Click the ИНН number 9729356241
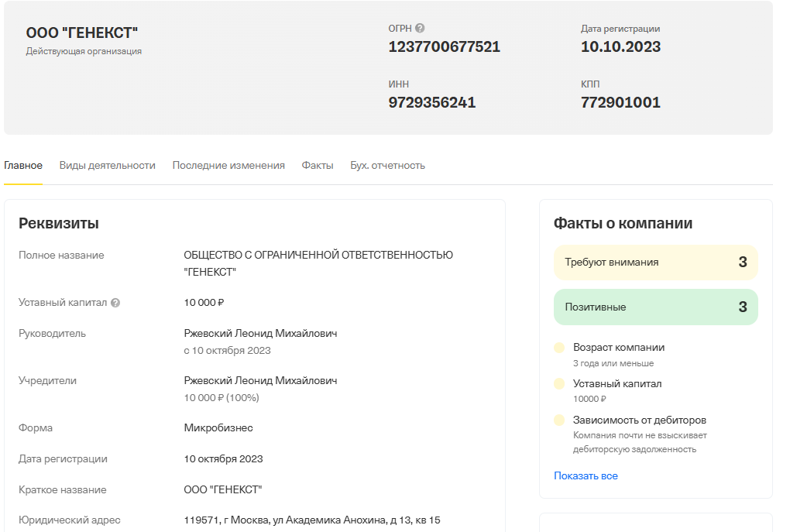 point(431,103)
